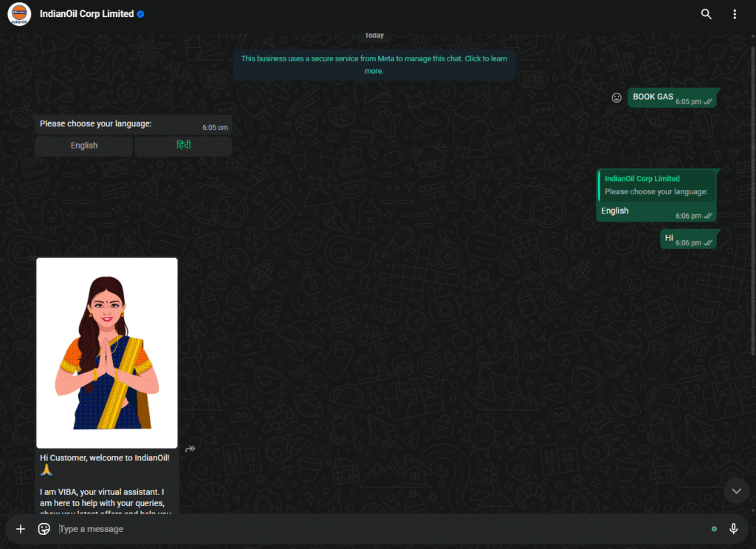Search within the chat using magnifier icon
The height and width of the screenshot is (549, 756).
(706, 14)
